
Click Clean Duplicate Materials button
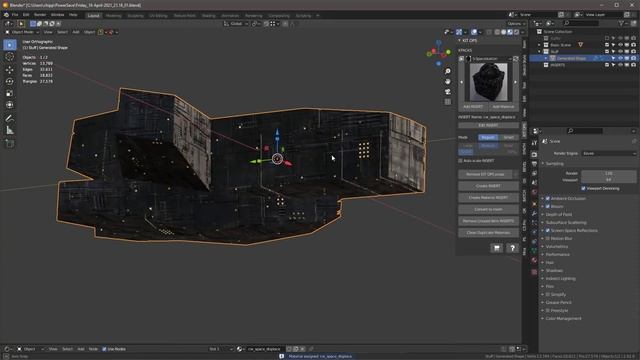tap(488, 233)
